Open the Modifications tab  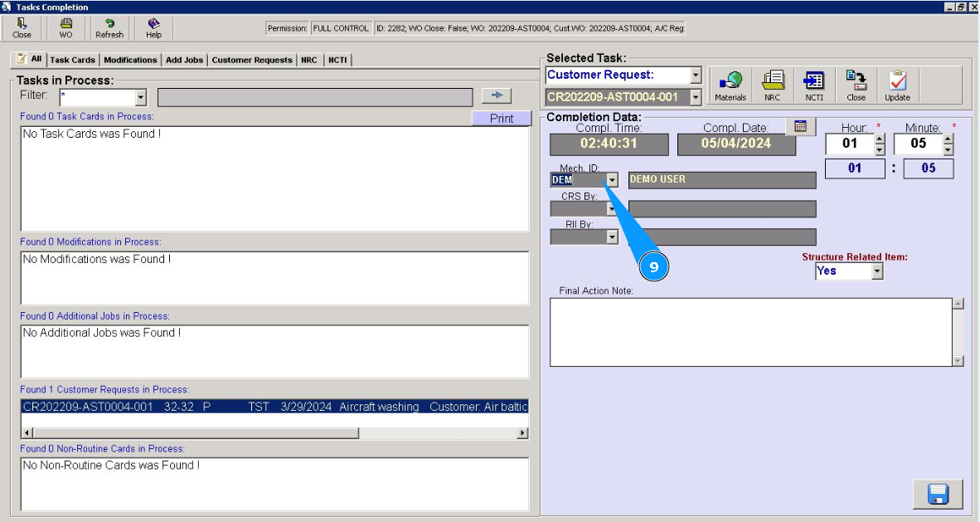pyautogui.click(x=130, y=60)
